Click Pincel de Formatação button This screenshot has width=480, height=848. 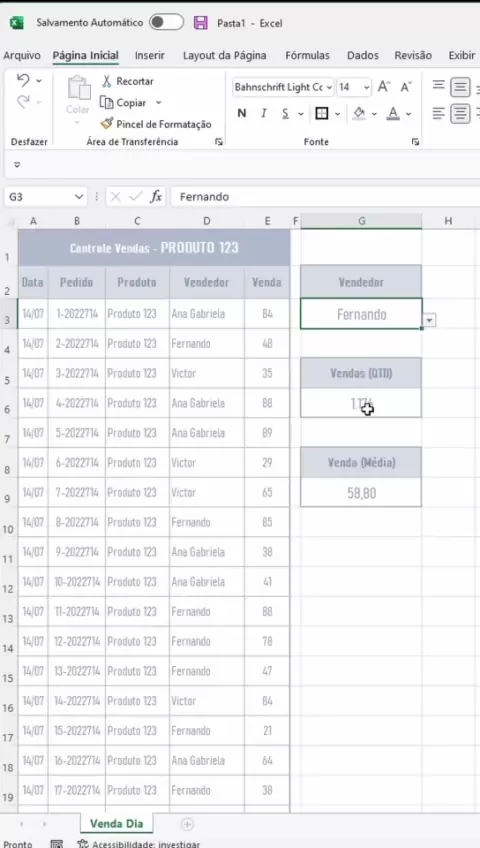(156, 124)
